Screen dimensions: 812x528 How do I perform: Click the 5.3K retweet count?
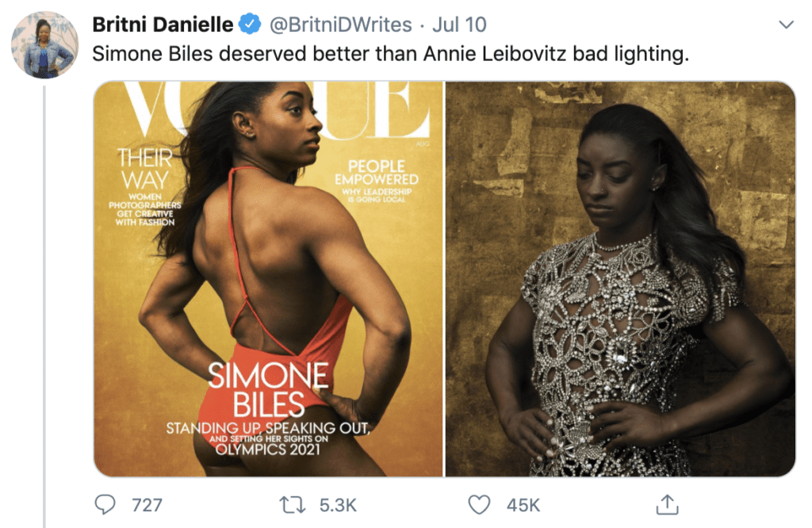338,505
